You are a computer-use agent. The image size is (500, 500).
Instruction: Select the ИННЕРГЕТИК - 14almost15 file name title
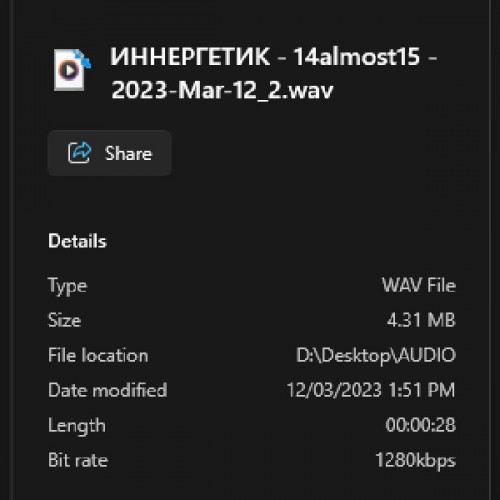[273, 57]
